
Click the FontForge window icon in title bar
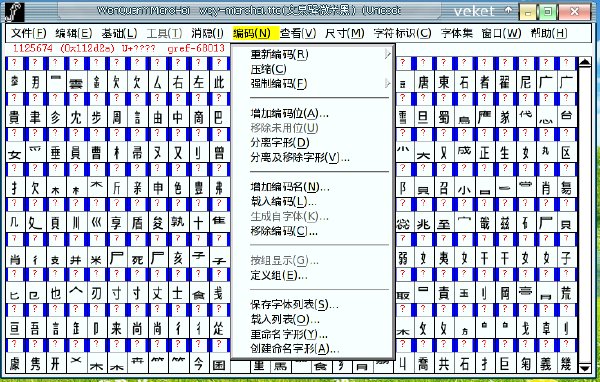coord(15,12)
